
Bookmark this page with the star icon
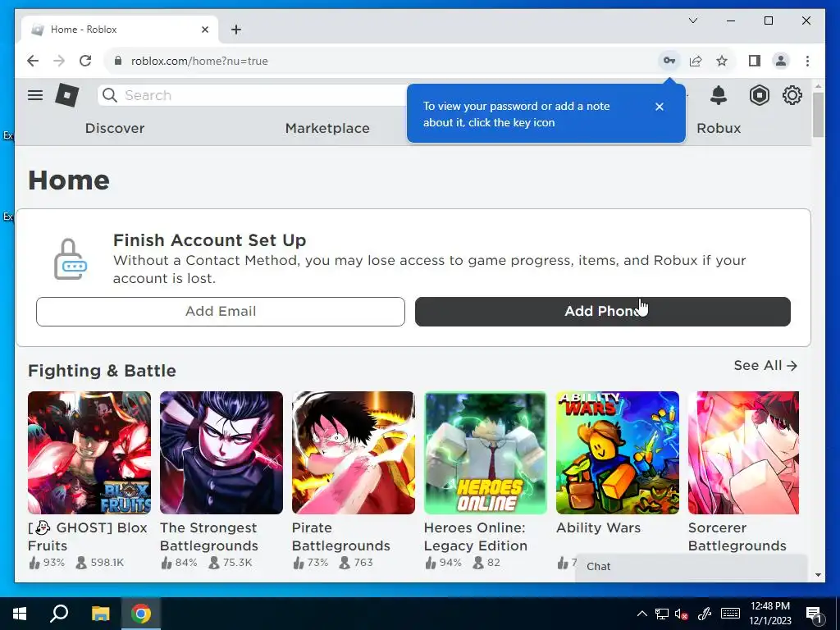tap(722, 61)
